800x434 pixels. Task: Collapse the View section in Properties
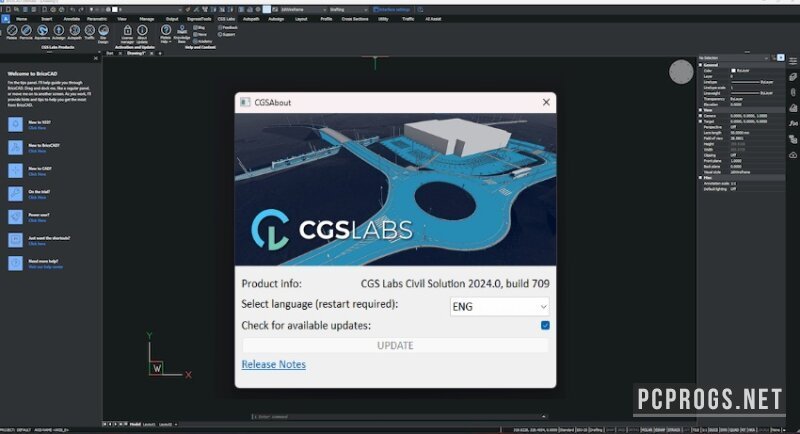coord(701,110)
